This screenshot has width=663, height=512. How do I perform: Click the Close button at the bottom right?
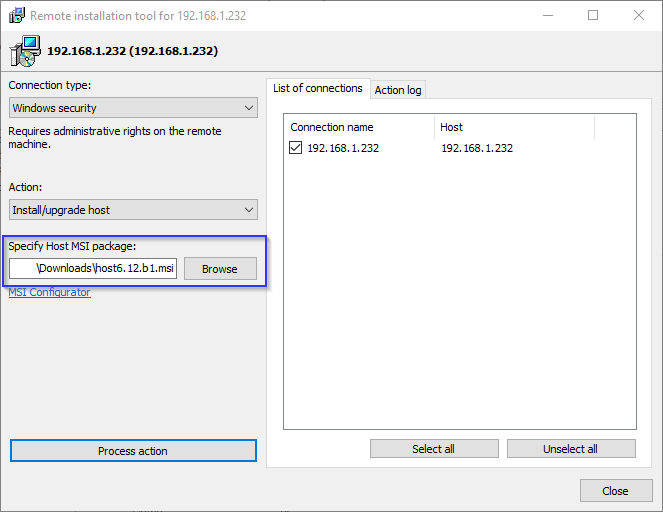click(615, 491)
